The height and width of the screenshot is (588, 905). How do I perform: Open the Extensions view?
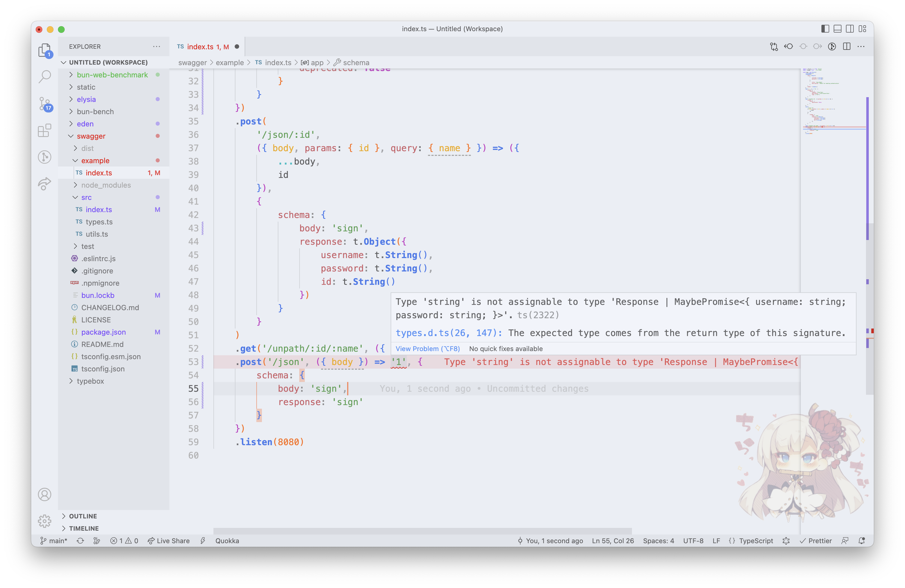pyautogui.click(x=45, y=130)
